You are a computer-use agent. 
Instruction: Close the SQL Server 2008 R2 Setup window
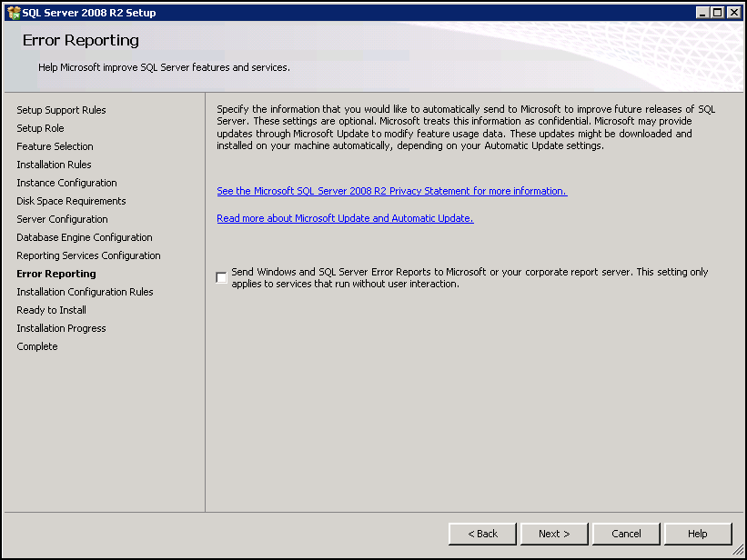coord(733,13)
